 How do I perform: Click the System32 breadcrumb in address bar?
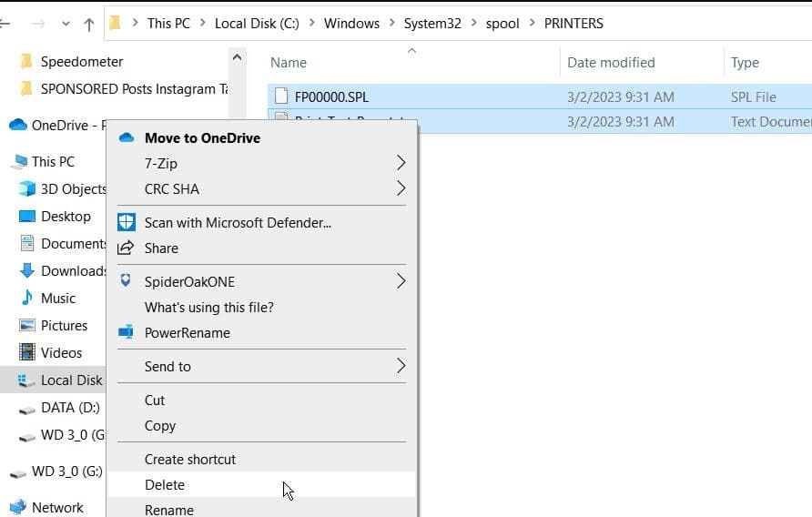tap(432, 24)
